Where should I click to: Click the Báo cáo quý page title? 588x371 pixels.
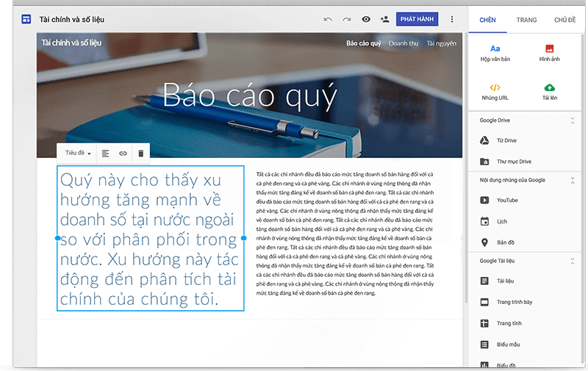click(250, 96)
